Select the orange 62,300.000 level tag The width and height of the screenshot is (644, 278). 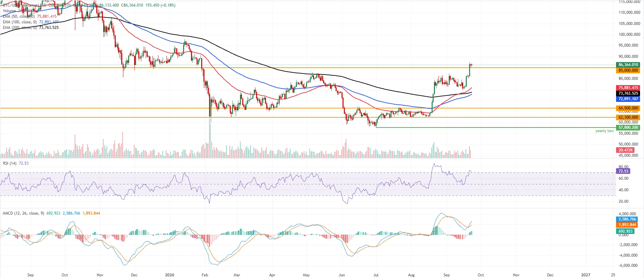(628, 117)
